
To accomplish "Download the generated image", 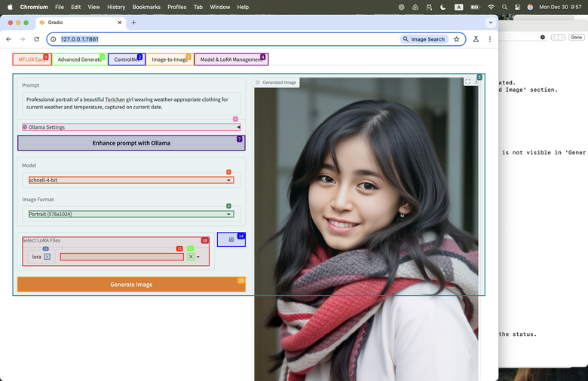I will 476,81.
